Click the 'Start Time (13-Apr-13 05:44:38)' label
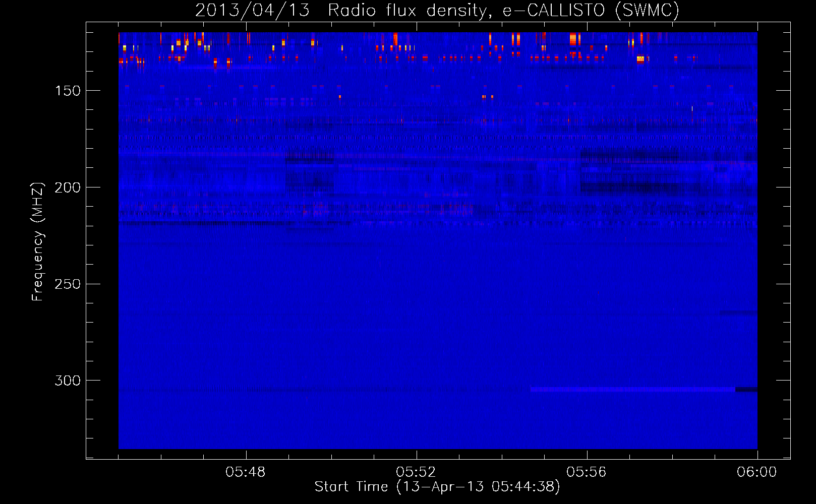 (x=437, y=487)
